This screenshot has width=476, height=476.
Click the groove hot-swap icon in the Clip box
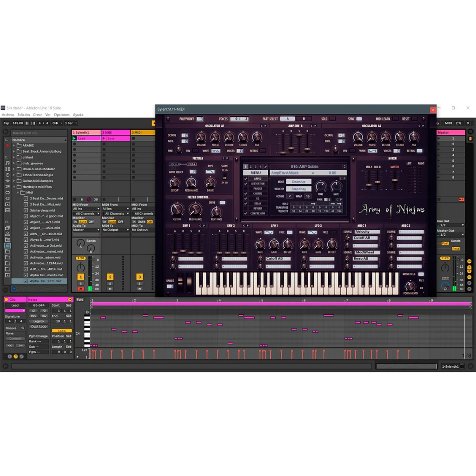click(22, 328)
